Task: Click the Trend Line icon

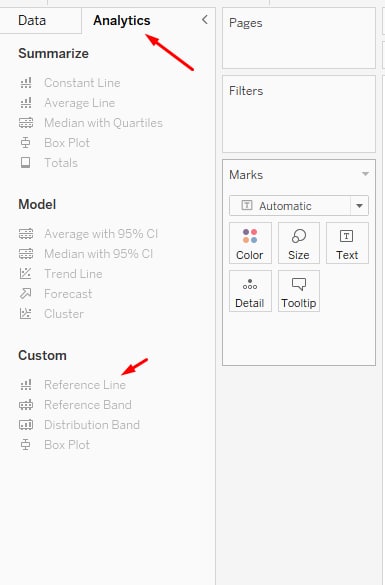Action: coord(26,274)
